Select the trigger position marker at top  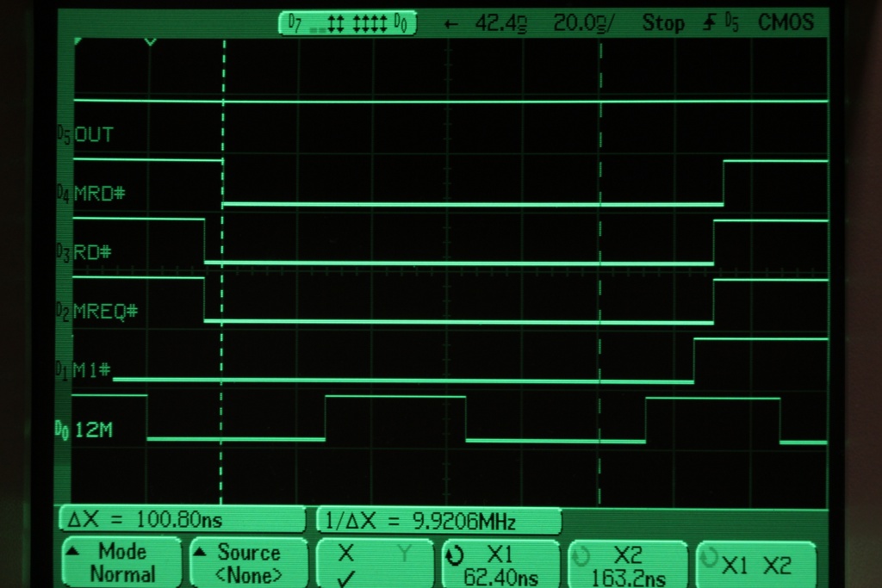(151, 41)
